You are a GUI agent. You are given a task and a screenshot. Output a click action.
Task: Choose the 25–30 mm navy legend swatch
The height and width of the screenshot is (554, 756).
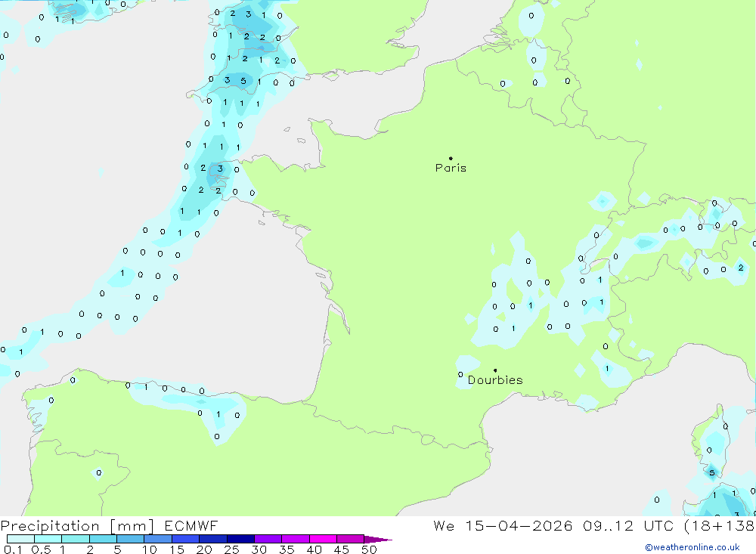(240, 539)
